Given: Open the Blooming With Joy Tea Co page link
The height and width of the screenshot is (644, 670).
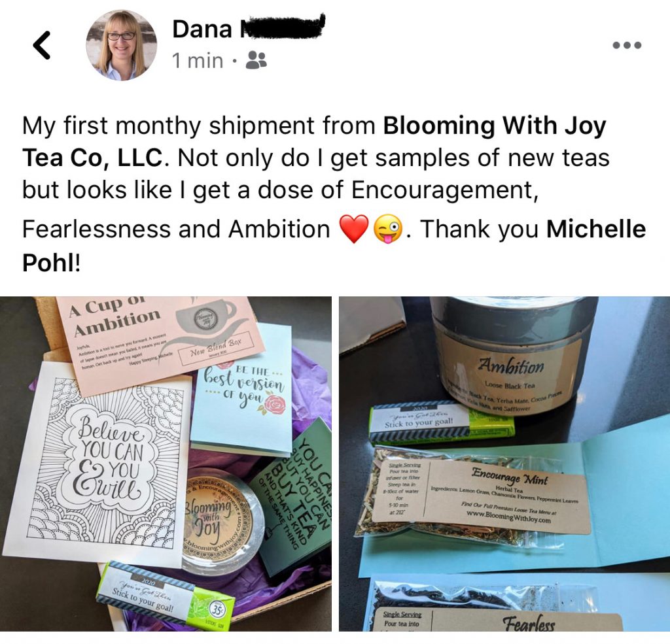Looking at the screenshot, I should 314,141.
